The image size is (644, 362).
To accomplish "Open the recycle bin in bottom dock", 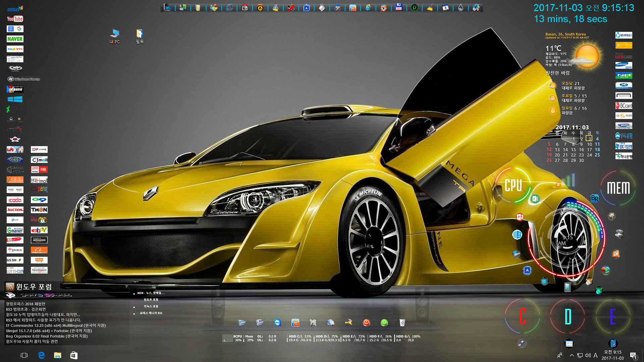I will (x=402, y=322).
